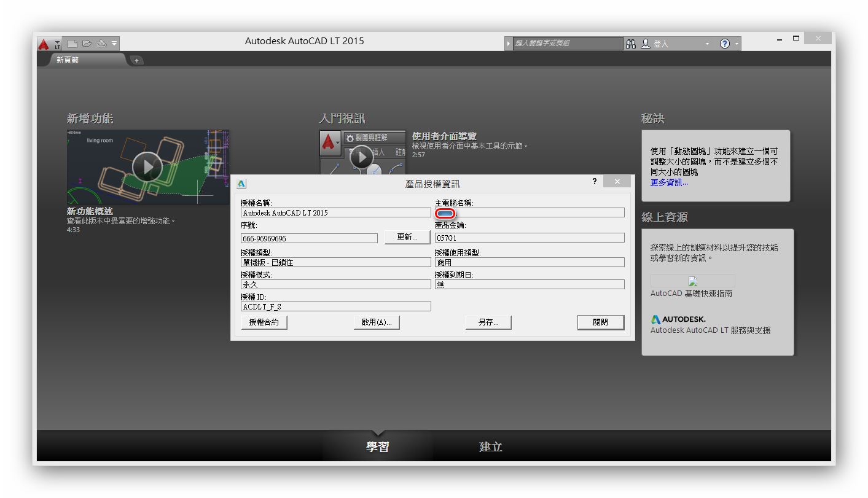
Task: Open the AutoCAD LT application menu
Action: (x=49, y=44)
